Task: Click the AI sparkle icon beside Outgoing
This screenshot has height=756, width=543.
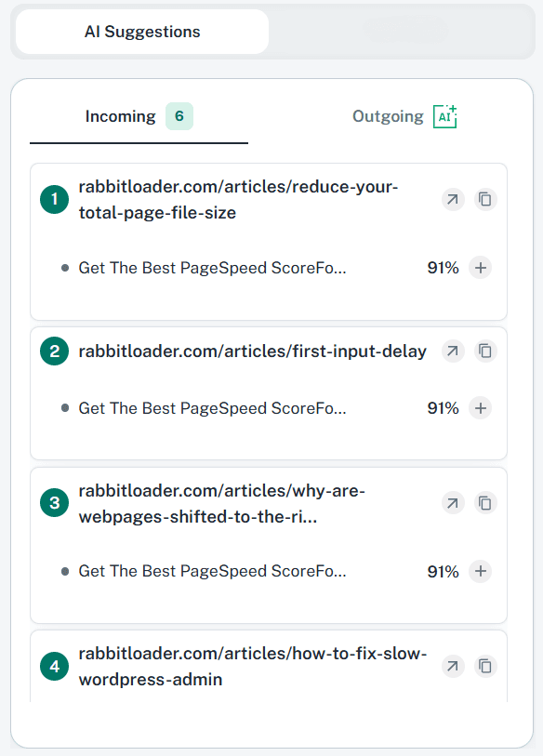Action: click(444, 116)
